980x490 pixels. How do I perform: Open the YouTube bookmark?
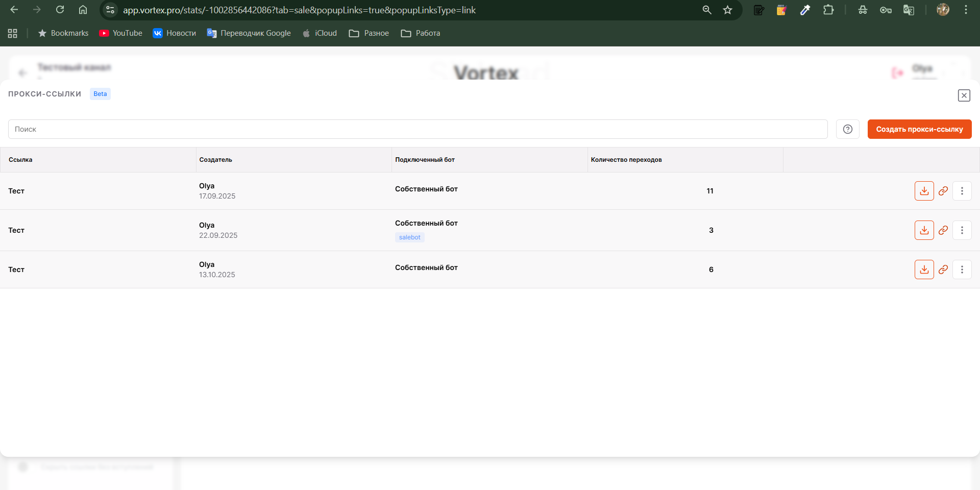click(x=121, y=33)
